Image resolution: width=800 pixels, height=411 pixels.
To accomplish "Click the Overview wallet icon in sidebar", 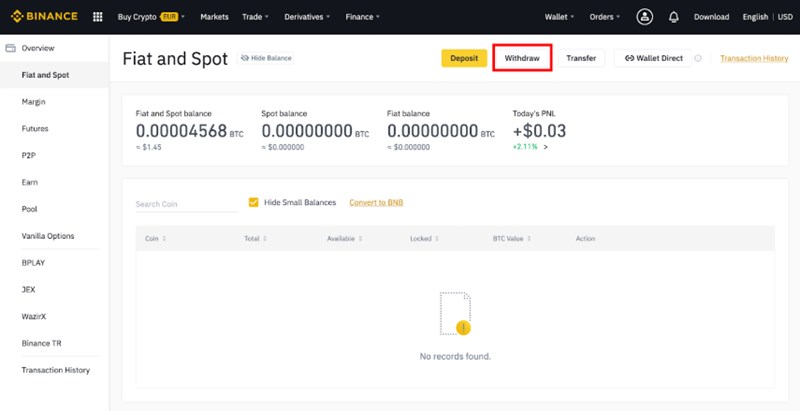I will [x=11, y=48].
